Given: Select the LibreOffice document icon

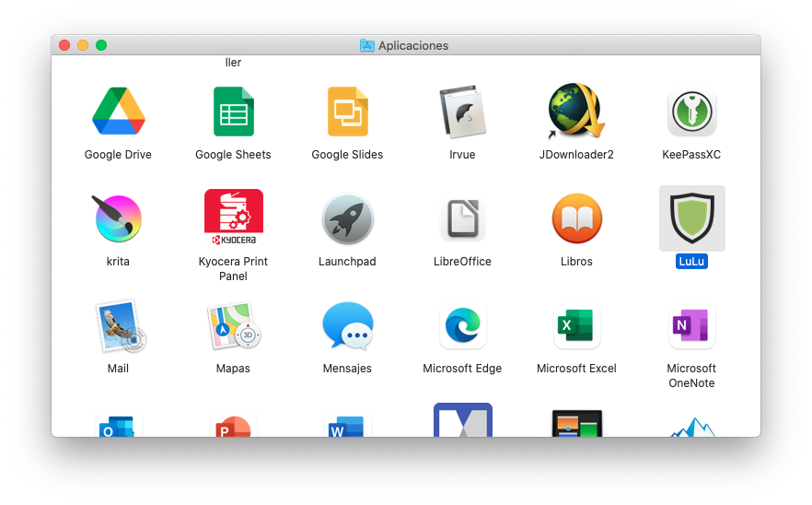Looking at the screenshot, I should pyautogui.click(x=462, y=218).
